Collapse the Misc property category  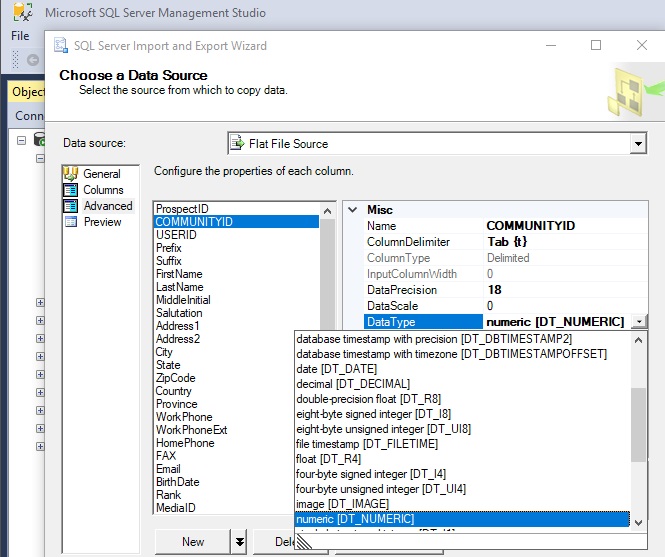[352, 210]
